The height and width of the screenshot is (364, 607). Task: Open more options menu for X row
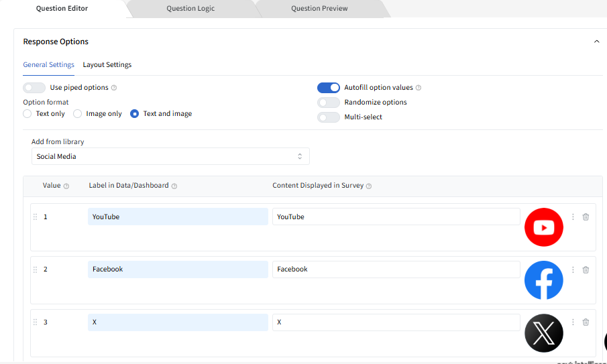(573, 322)
